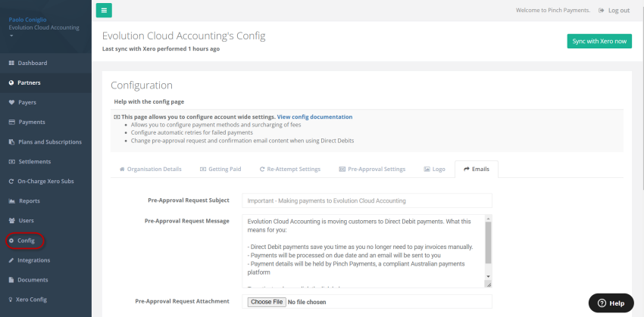The width and height of the screenshot is (644, 317).
Task: Click the Payers heart icon
Action: 11,103
